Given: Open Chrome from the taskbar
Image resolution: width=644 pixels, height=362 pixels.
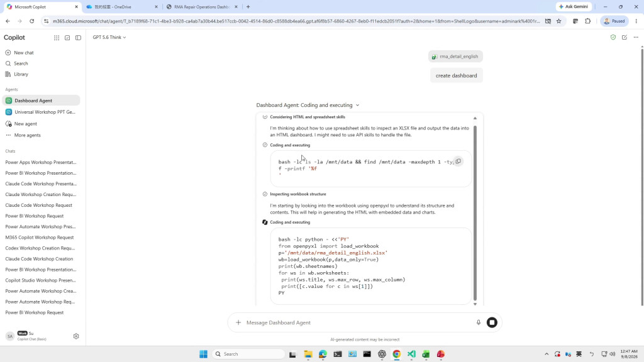Looking at the screenshot, I should tap(397, 354).
